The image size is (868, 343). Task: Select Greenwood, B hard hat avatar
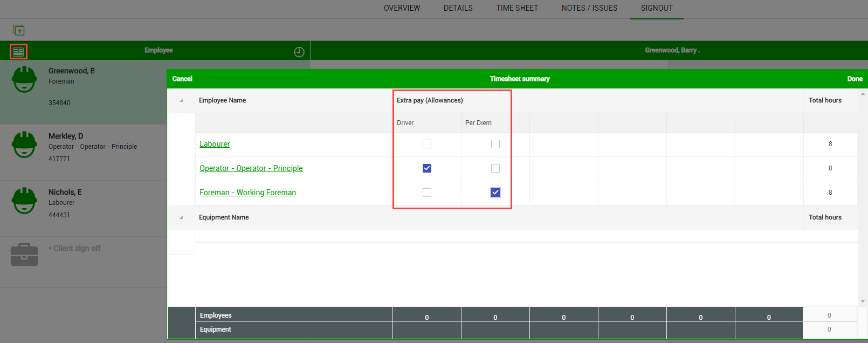(24, 79)
